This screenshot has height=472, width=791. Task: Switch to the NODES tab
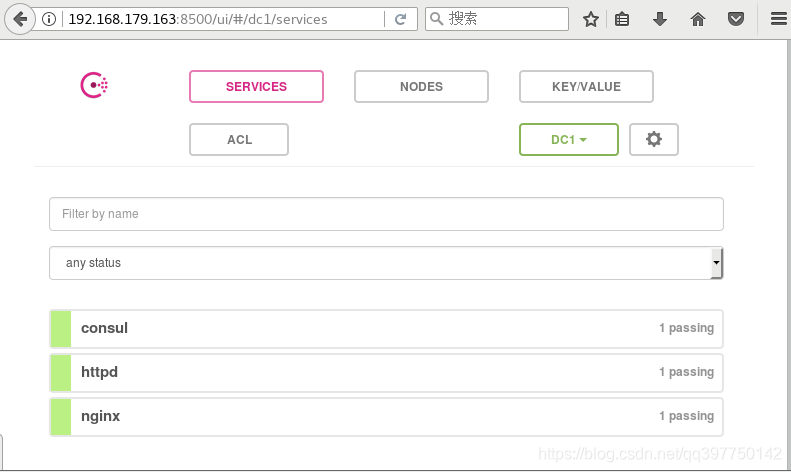point(421,87)
